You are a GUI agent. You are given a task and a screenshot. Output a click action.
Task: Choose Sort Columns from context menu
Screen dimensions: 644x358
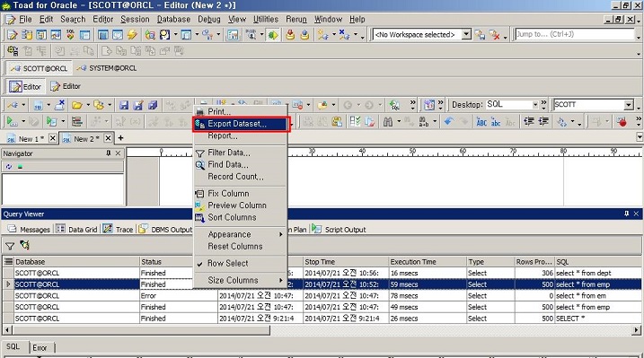pyautogui.click(x=240, y=218)
